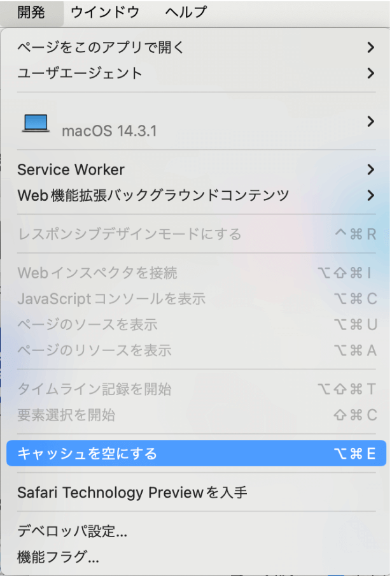Click レスポンシブデザインモードにする menu item
The height and width of the screenshot is (576, 392).
click(x=197, y=234)
